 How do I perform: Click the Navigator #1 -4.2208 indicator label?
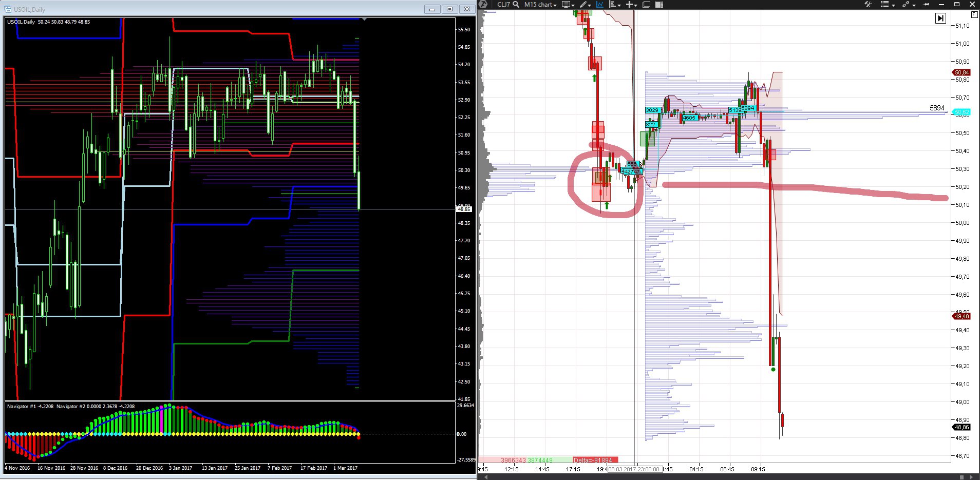coord(30,407)
